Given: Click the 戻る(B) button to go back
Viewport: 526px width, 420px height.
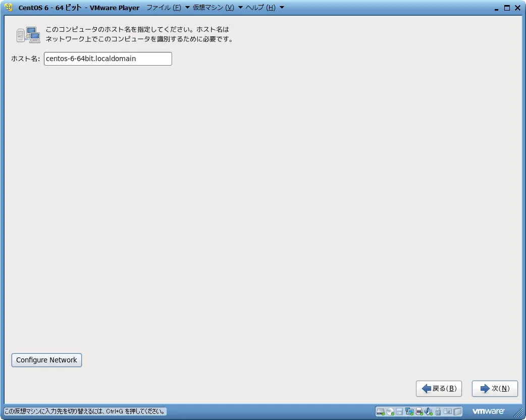Looking at the screenshot, I should tap(439, 389).
